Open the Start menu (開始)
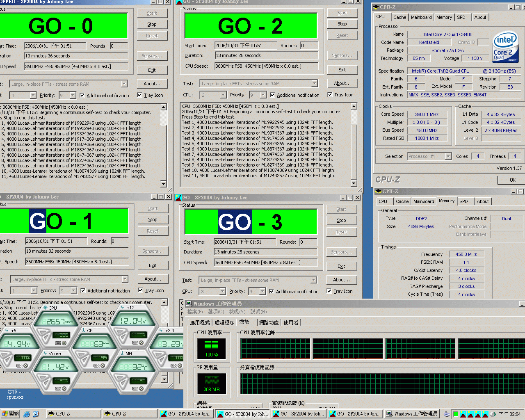This screenshot has width=525, height=420. 11,414
